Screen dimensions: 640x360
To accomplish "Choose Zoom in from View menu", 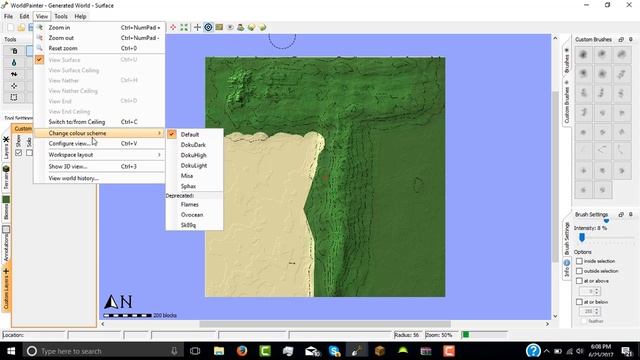I will pyautogui.click(x=99, y=27).
